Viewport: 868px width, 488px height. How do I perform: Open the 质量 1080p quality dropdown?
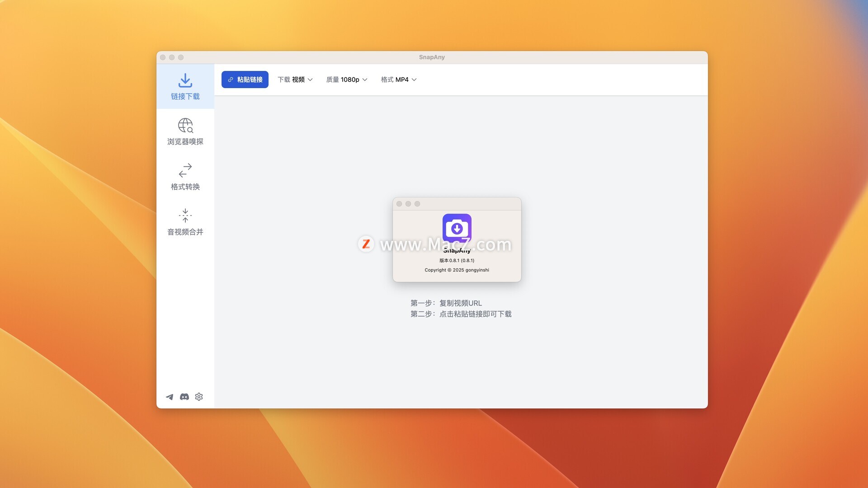347,80
